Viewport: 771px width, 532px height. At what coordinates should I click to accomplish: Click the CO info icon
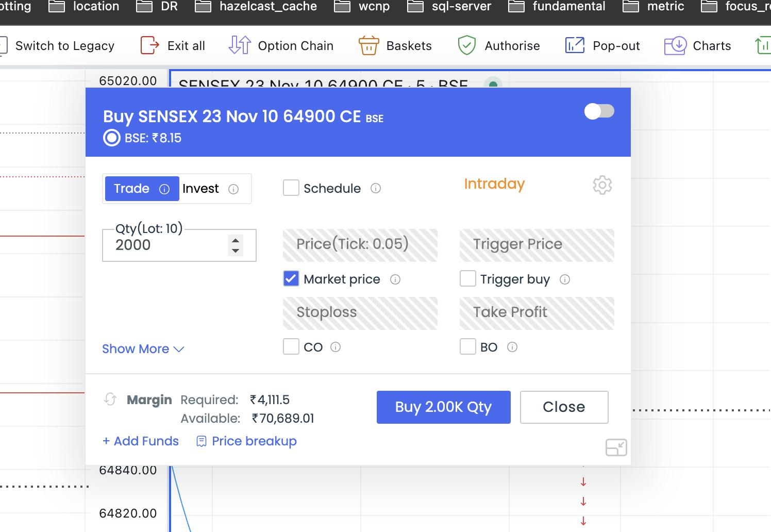336,347
